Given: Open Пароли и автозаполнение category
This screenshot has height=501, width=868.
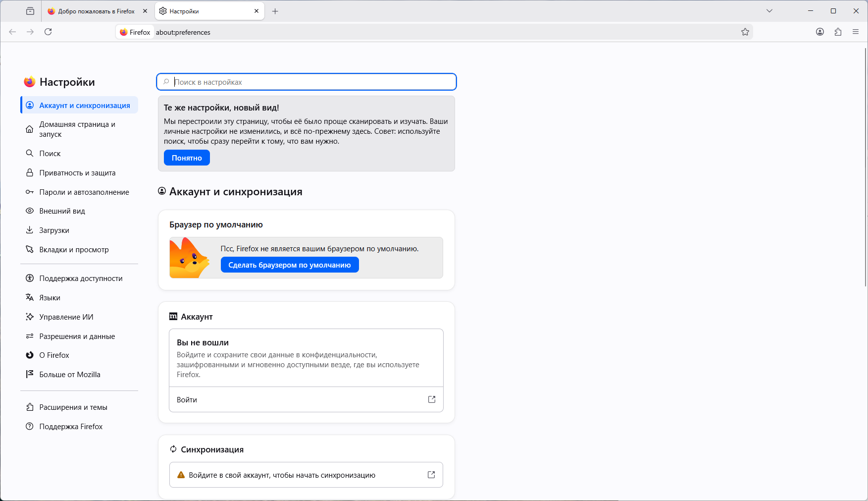Looking at the screenshot, I should click(x=79, y=192).
